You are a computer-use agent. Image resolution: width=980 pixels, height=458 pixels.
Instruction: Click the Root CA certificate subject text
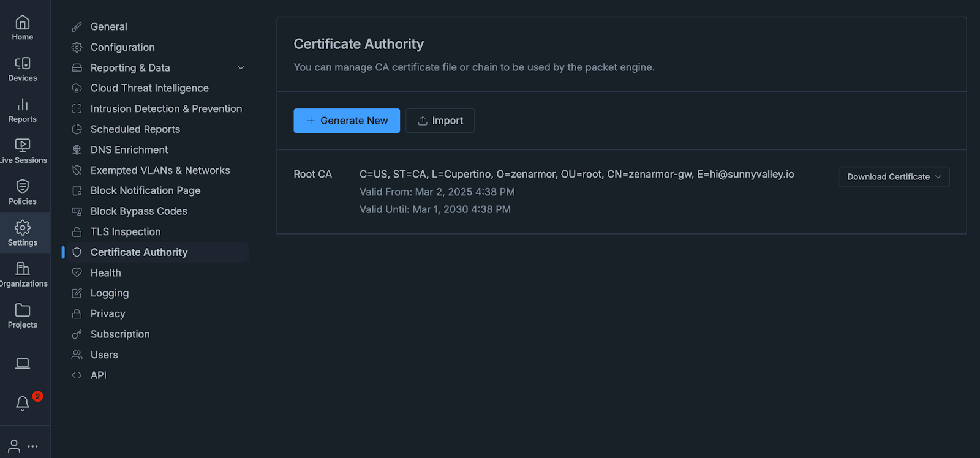(x=576, y=175)
